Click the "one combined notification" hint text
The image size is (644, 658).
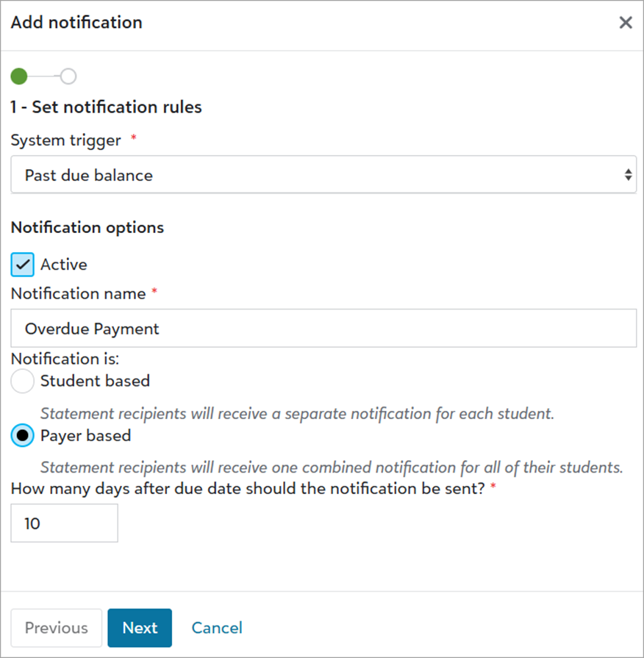[x=332, y=468]
